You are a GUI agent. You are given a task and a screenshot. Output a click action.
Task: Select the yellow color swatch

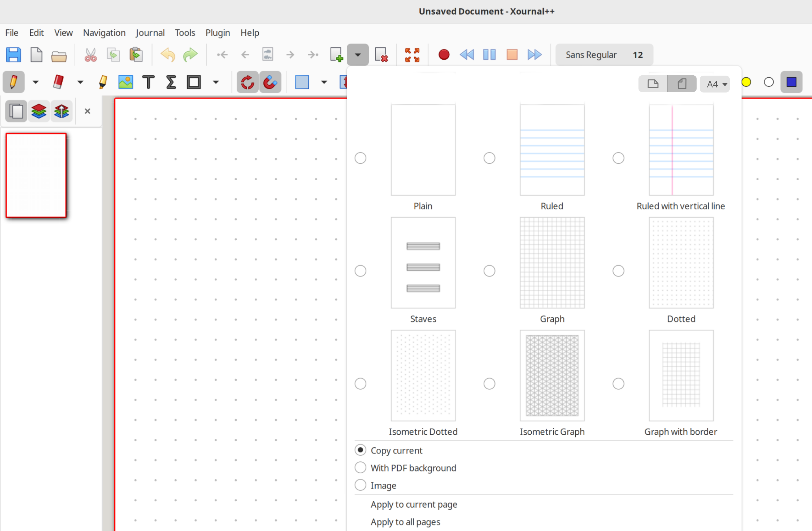point(747,82)
